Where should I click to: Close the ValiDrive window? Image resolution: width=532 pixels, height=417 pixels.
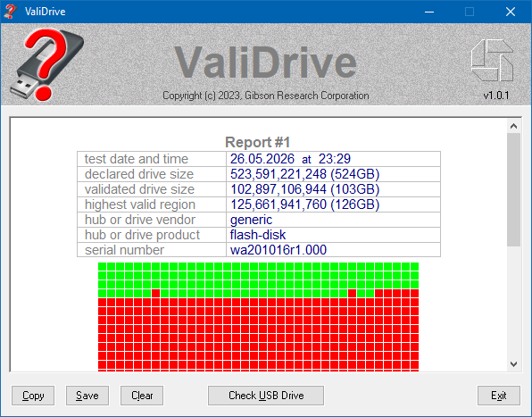pyautogui.click(x=511, y=12)
